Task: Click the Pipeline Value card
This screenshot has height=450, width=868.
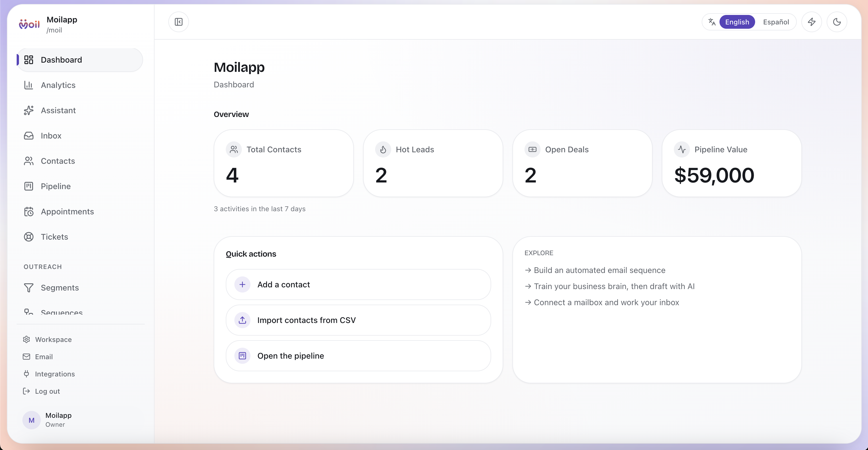Action: click(731, 163)
